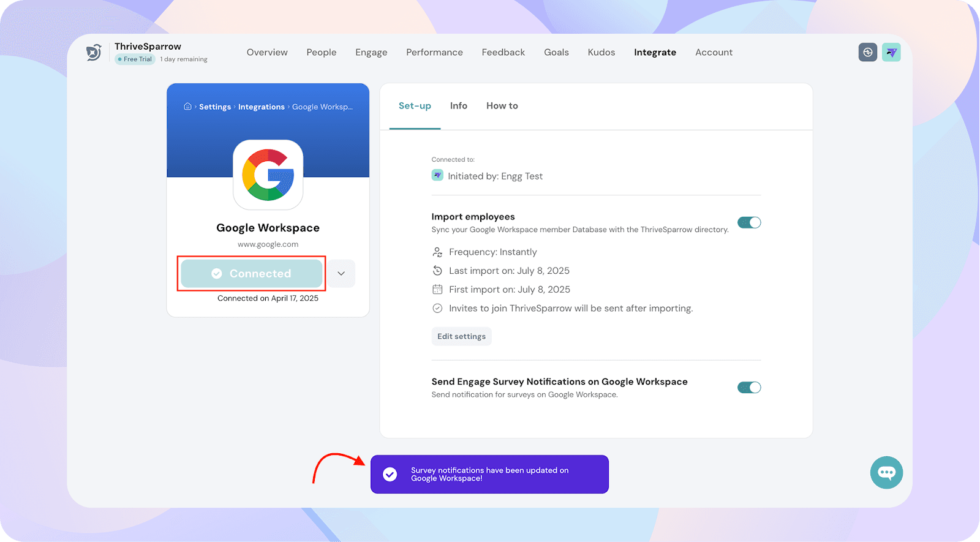Click the ThriveSparrow bird logo

[x=94, y=53]
